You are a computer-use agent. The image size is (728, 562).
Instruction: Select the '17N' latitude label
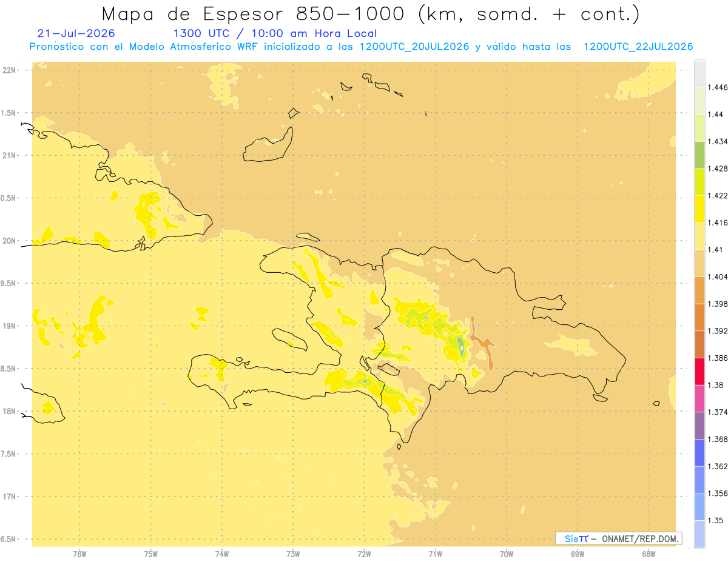click(x=9, y=497)
